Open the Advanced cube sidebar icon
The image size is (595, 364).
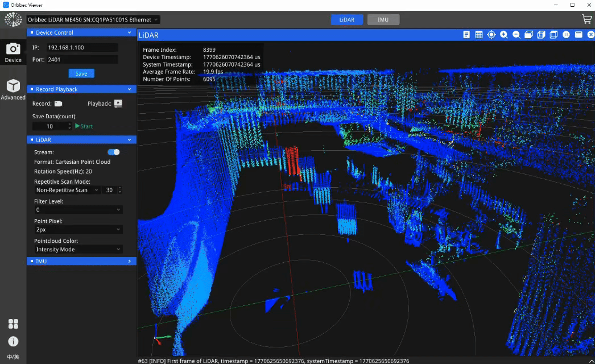click(13, 89)
